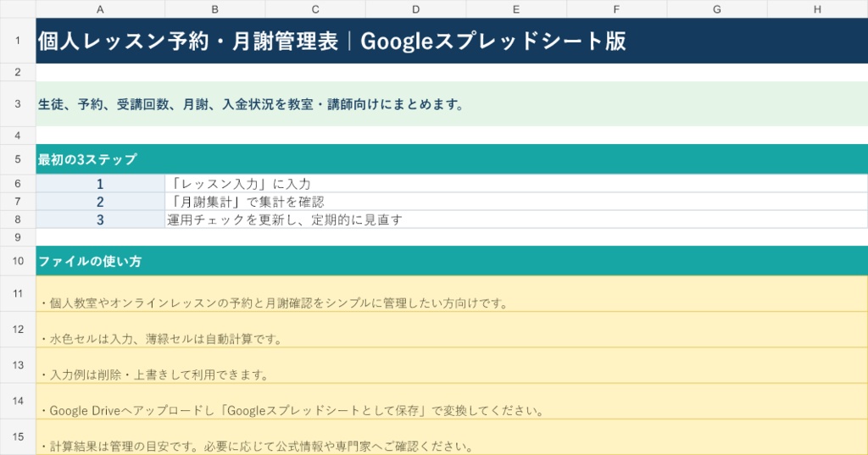Screen dimensions: 868x455
Task: Select row 10 header
Action: (18, 261)
